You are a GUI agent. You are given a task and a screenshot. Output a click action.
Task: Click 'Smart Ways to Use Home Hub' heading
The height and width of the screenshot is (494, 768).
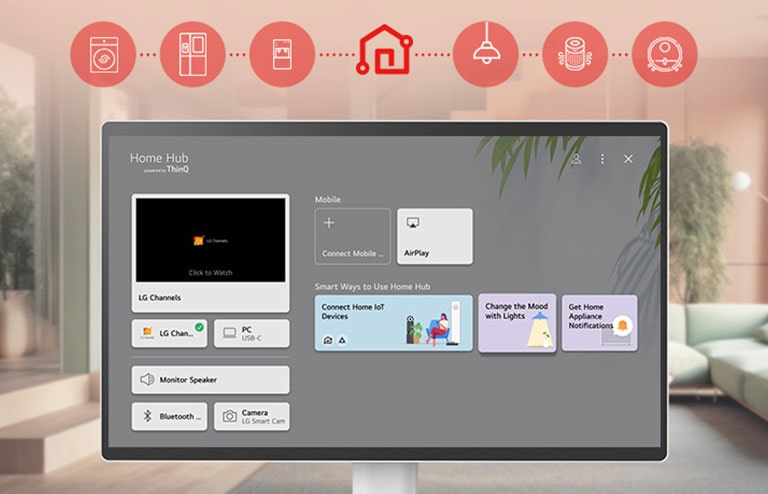pos(373,286)
